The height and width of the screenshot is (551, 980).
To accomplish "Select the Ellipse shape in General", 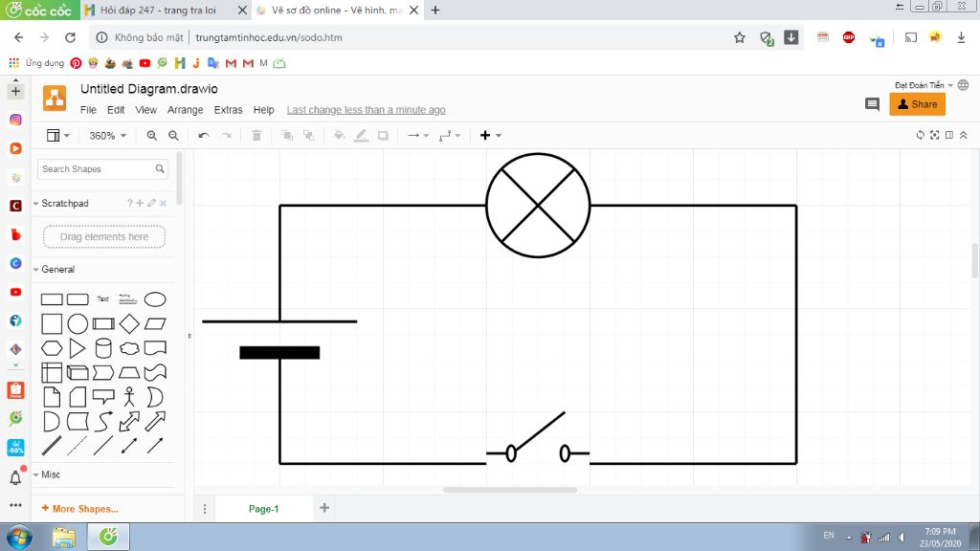I will pyautogui.click(x=155, y=299).
